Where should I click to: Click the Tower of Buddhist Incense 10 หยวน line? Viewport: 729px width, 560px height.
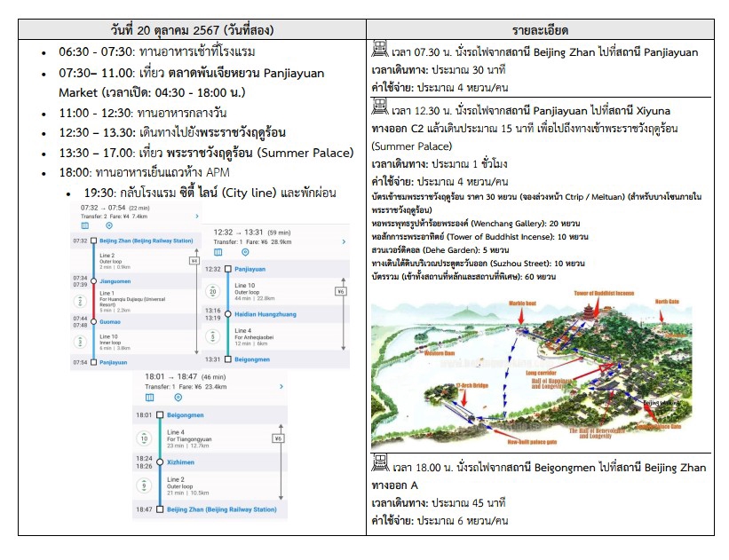click(479, 237)
